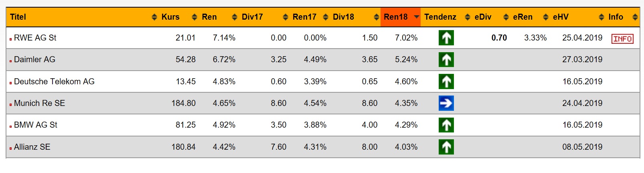Click the Allianz SE date 08.05.2019

pyautogui.click(x=582, y=147)
